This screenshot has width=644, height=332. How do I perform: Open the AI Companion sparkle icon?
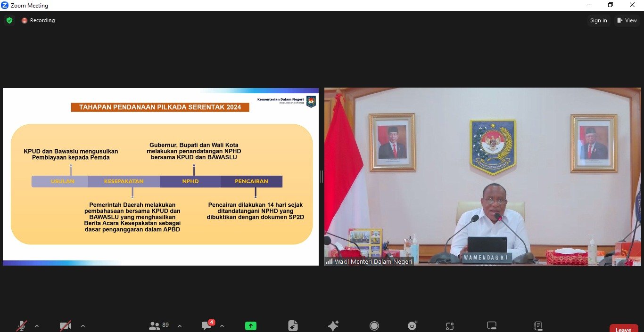point(333,325)
